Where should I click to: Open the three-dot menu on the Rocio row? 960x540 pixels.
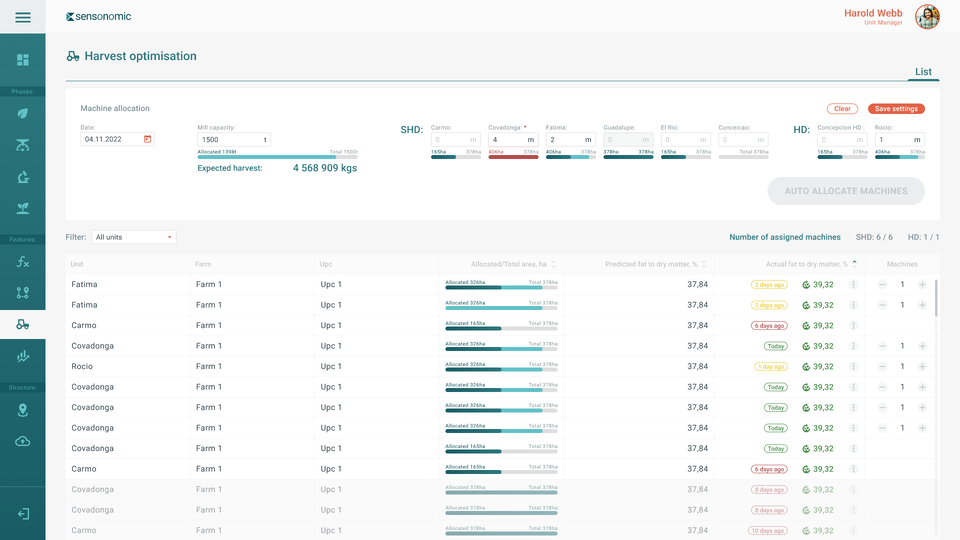[853, 366]
